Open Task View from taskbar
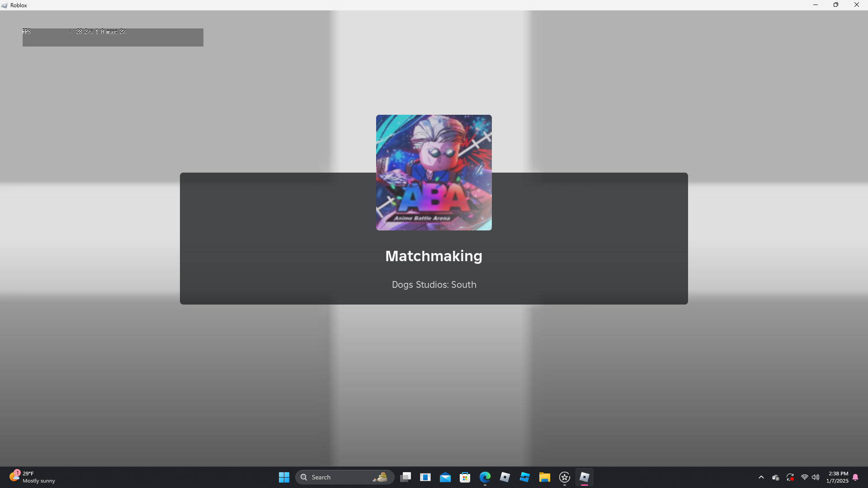This screenshot has width=868, height=488. (x=406, y=477)
